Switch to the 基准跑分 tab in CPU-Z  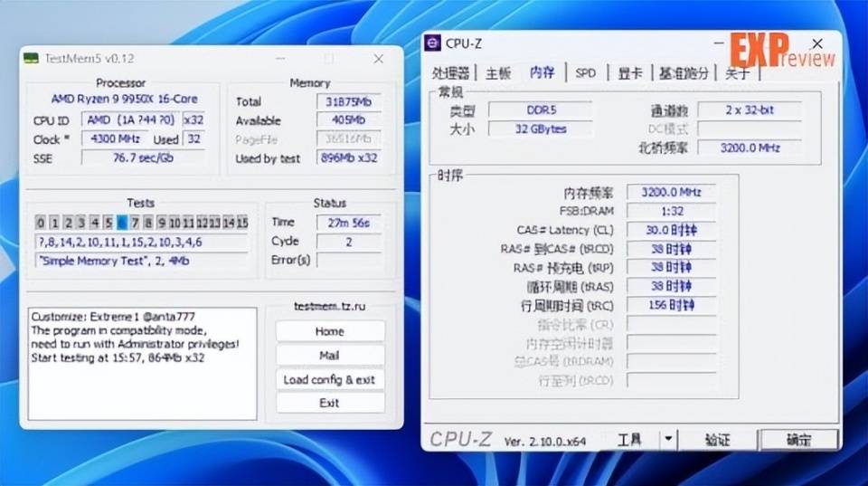(x=684, y=72)
